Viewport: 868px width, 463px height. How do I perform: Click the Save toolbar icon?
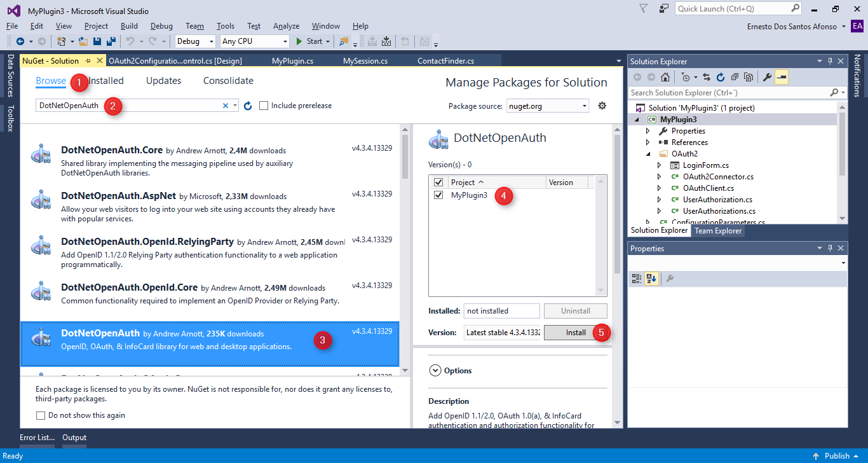97,41
